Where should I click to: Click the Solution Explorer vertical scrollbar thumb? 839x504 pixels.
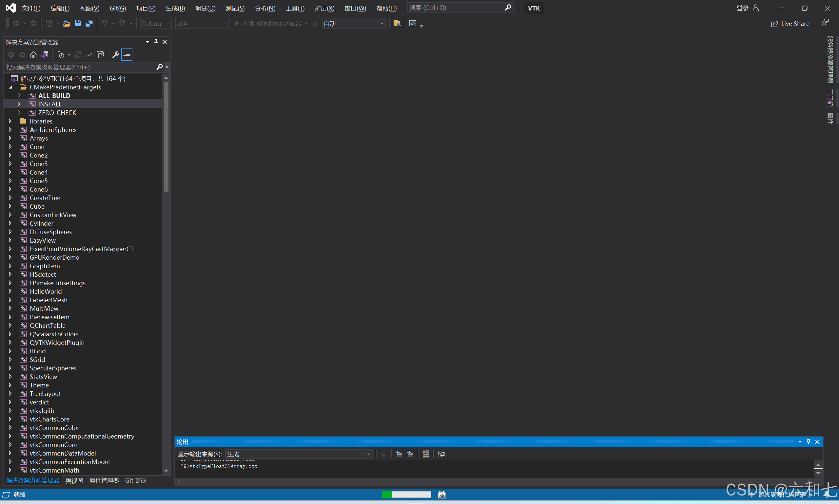tap(166, 137)
